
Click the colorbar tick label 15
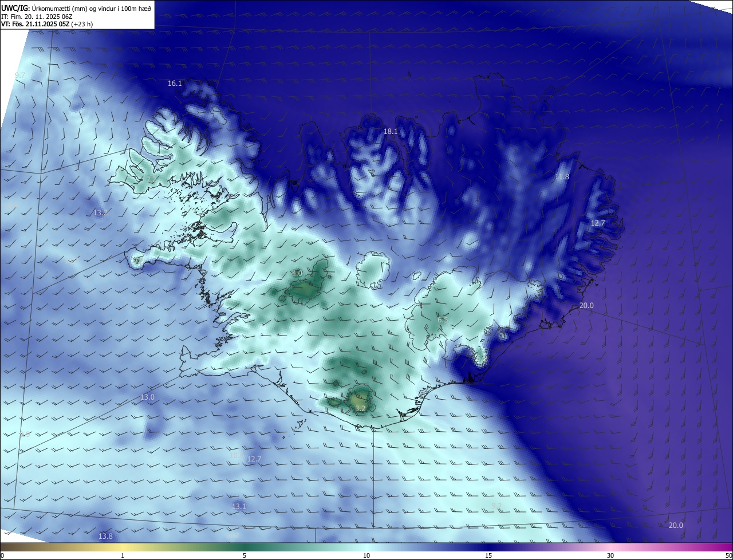click(x=488, y=555)
